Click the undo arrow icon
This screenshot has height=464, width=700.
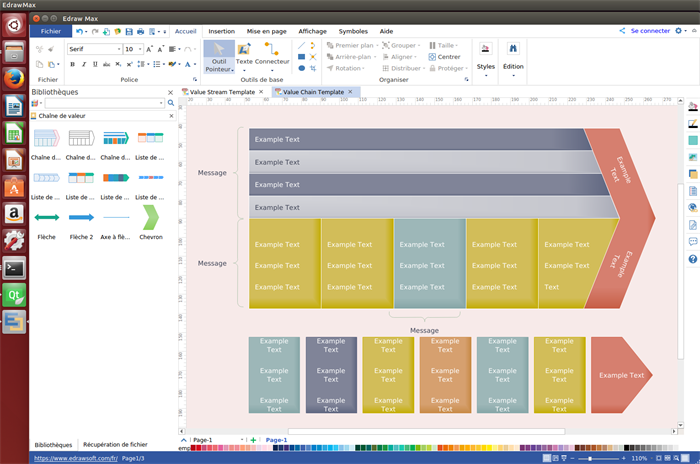click(79, 32)
